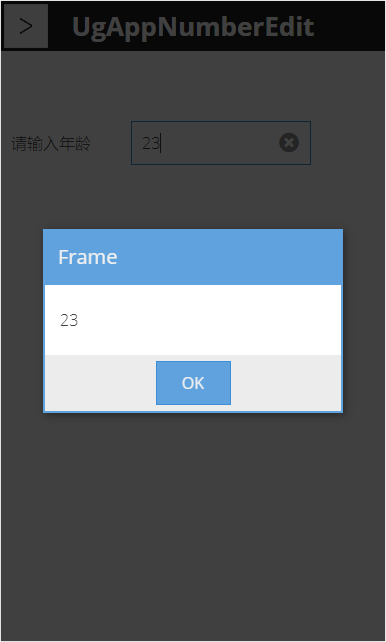Viewport: 386px width, 642px height.
Task: Click OK in the Frame dialog
Action: coord(193,383)
